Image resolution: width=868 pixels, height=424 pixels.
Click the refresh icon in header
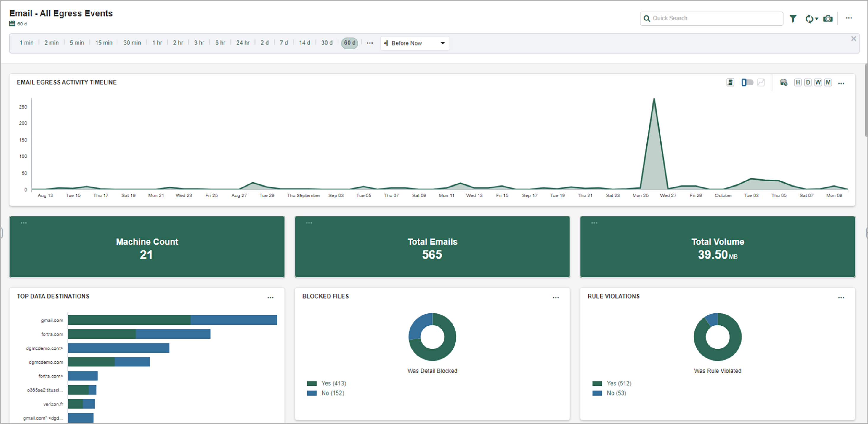tap(809, 19)
